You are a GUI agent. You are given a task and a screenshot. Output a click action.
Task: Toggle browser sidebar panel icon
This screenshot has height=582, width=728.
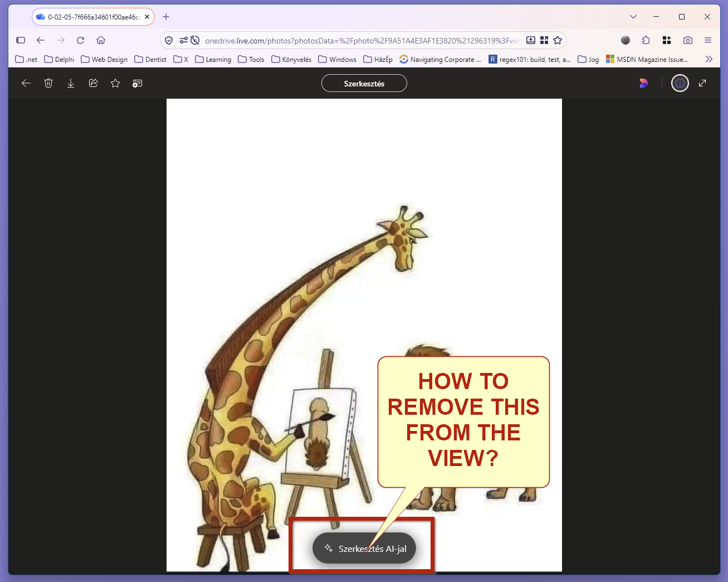click(x=21, y=40)
